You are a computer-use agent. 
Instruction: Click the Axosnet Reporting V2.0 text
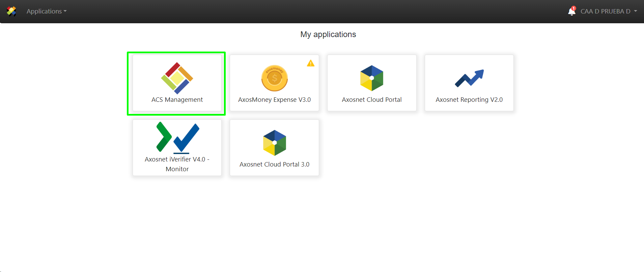click(469, 100)
